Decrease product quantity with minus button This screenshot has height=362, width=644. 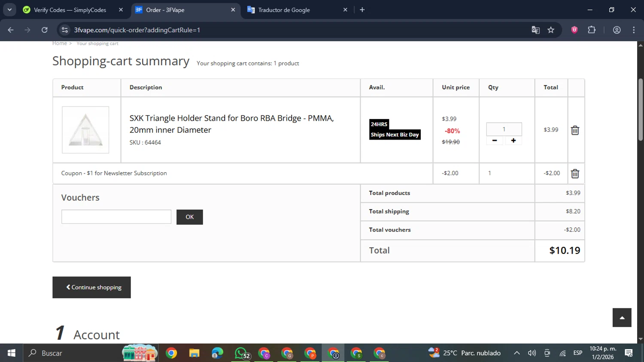[495, 140]
